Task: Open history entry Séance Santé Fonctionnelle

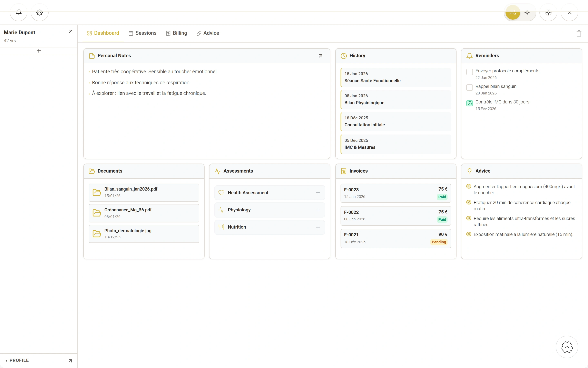Action: click(x=396, y=77)
